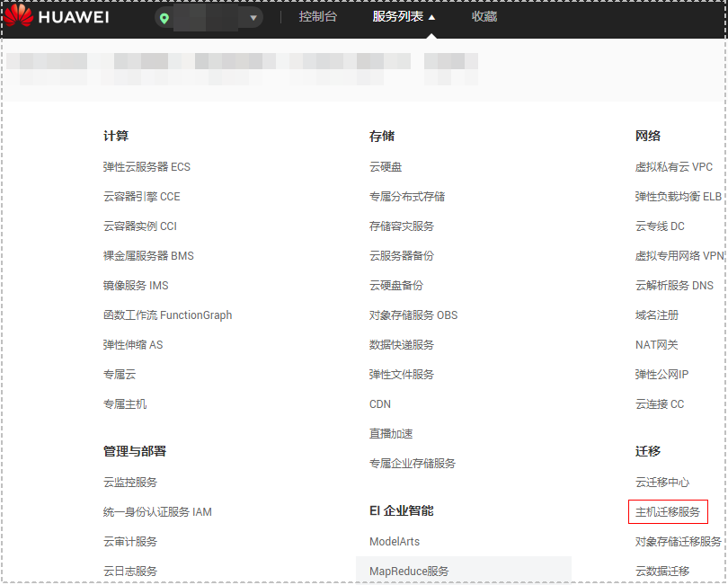Collapse the 服务列表 menu arrow
The image size is (728, 585).
click(431, 17)
